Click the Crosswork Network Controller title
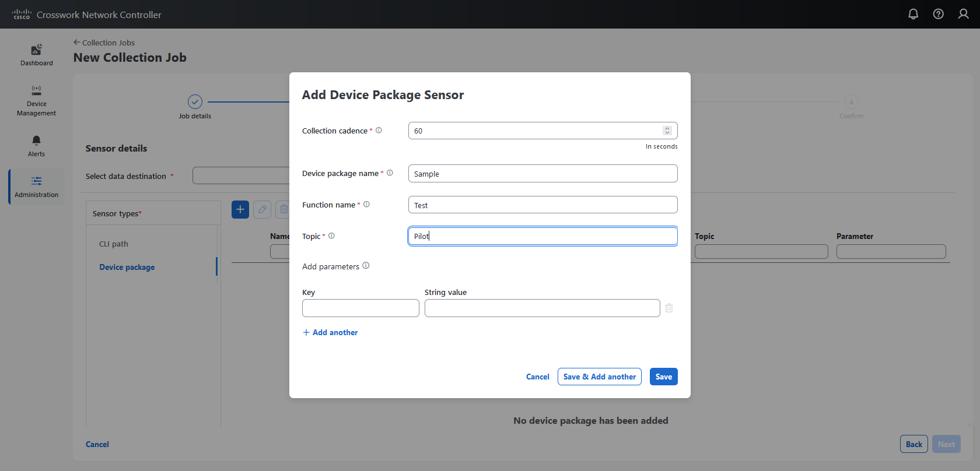Image resolution: width=980 pixels, height=471 pixels. [99, 15]
